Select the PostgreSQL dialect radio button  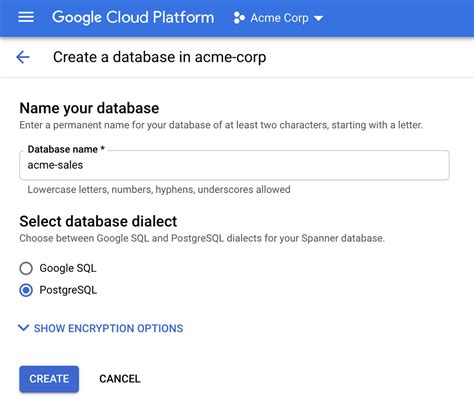pos(26,290)
